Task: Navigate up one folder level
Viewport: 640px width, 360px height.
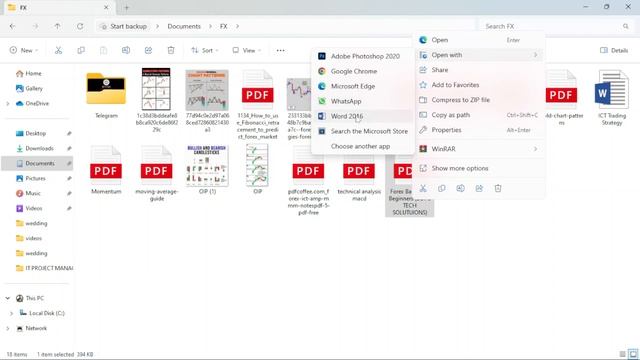Action: pos(57,26)
